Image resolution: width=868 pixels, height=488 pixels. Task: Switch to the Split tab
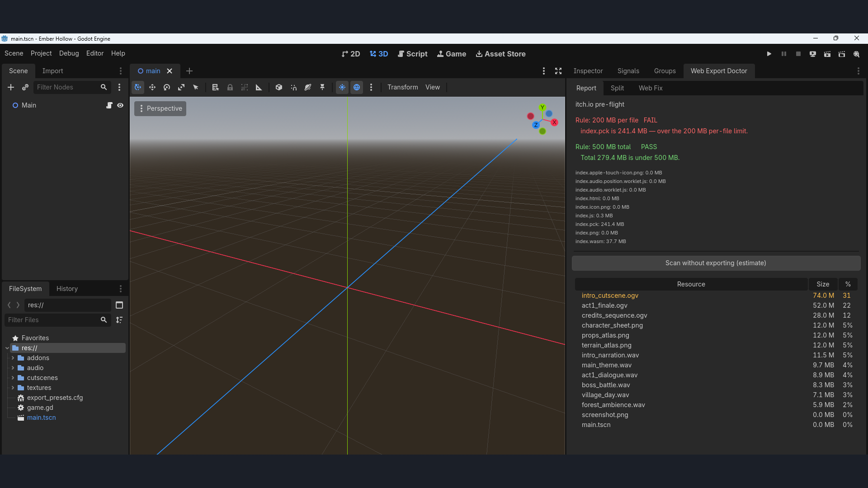[617, 88]
